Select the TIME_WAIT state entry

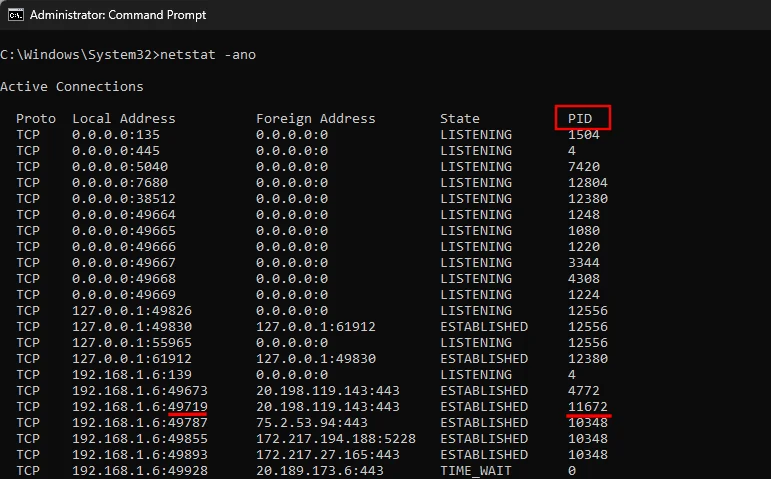476,471
